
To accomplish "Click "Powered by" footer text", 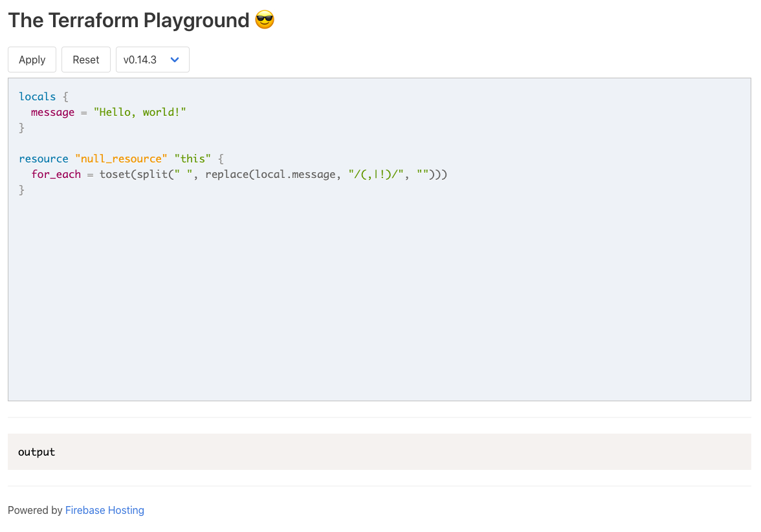I will coord(35,510).
